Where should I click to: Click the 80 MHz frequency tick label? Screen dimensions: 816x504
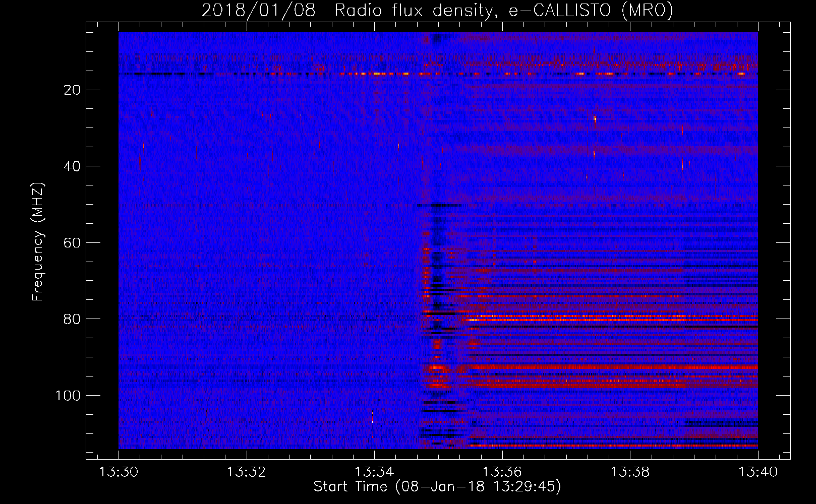73,319
